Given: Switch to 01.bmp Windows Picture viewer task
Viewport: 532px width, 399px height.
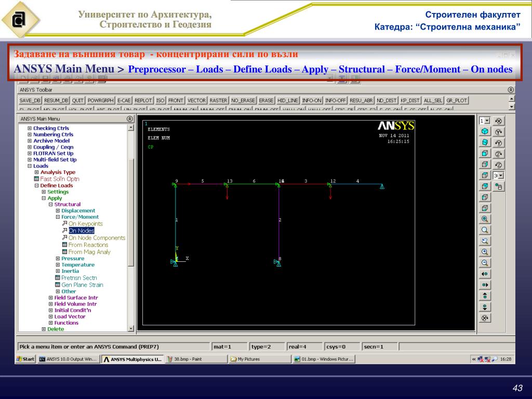Looking at the screenshot, I should (324, 359).
